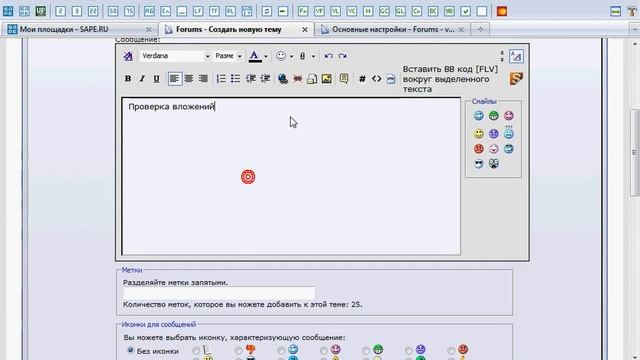Insert the yellow smiley from the smilies panel
640x360 pixels.
(479, 133)
